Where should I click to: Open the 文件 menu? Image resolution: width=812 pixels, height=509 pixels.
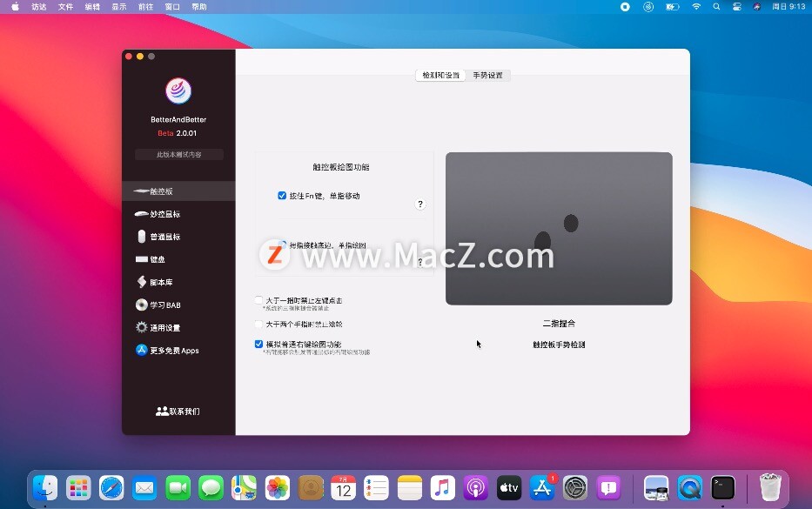tap(66, 7)
